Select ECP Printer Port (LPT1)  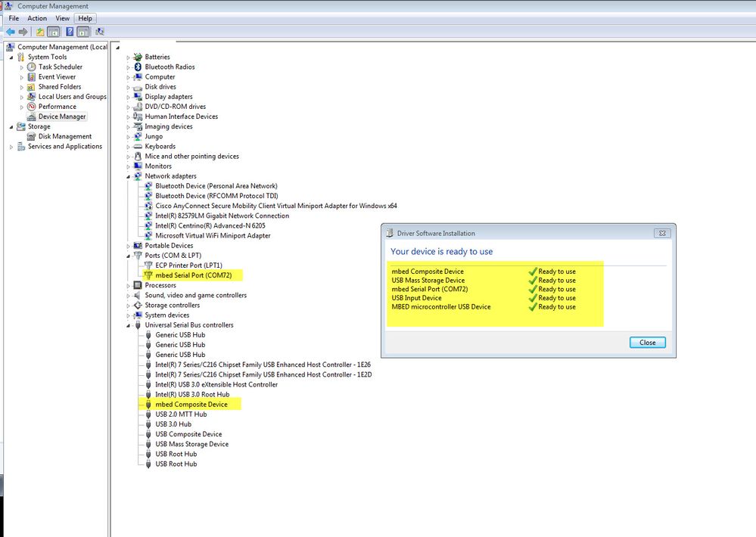(188, 265)
